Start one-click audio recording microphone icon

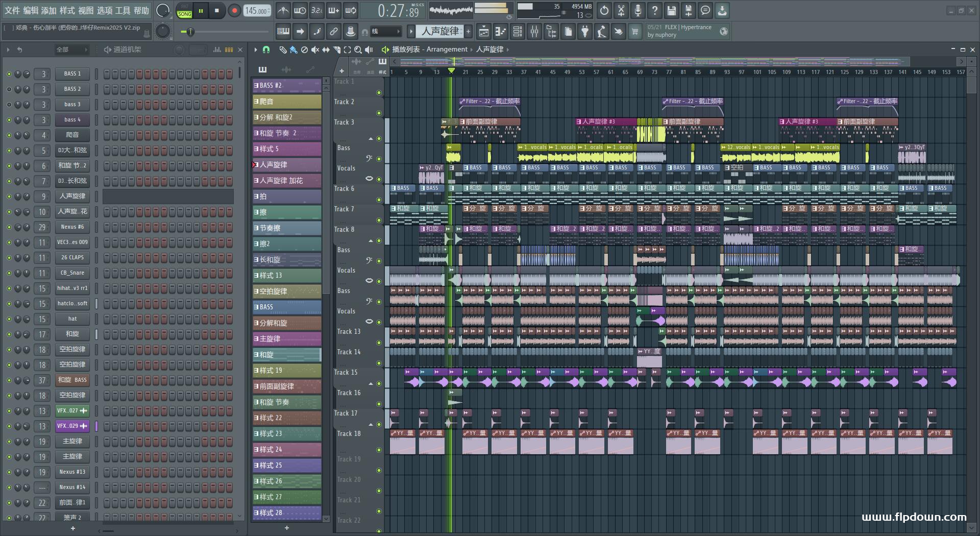[x=638, y=10]
